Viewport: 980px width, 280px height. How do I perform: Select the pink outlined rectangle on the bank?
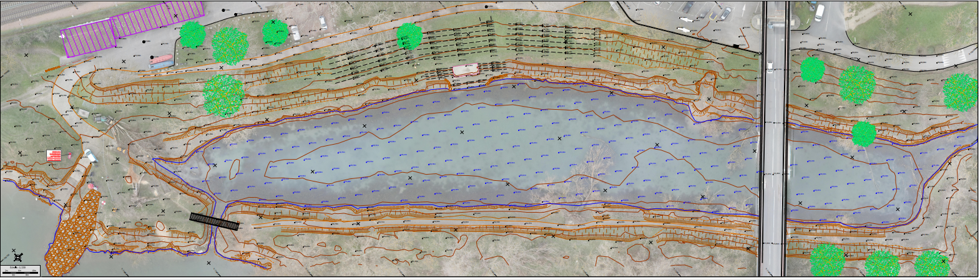[466, 69]
